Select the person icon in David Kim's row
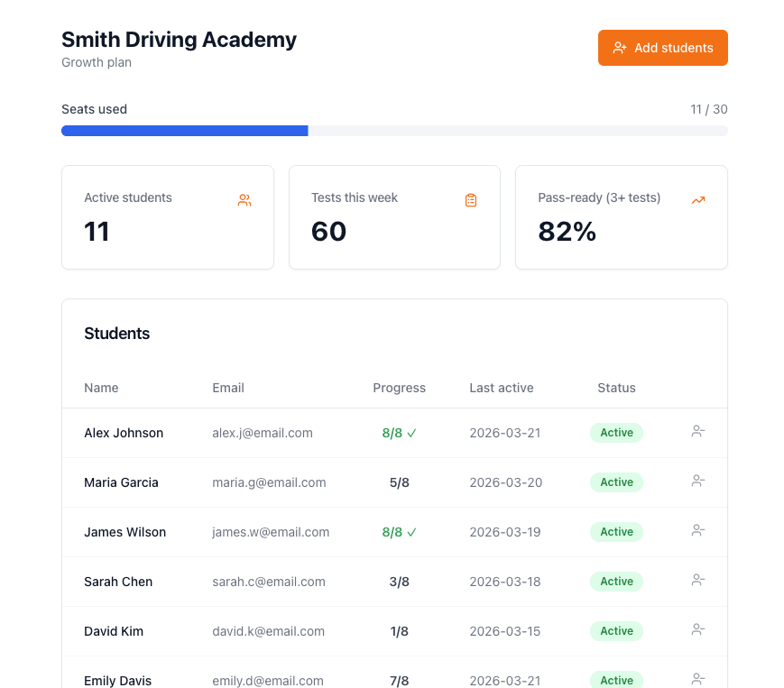This screenshot has width=784, height=688. (x=697, y=630)
